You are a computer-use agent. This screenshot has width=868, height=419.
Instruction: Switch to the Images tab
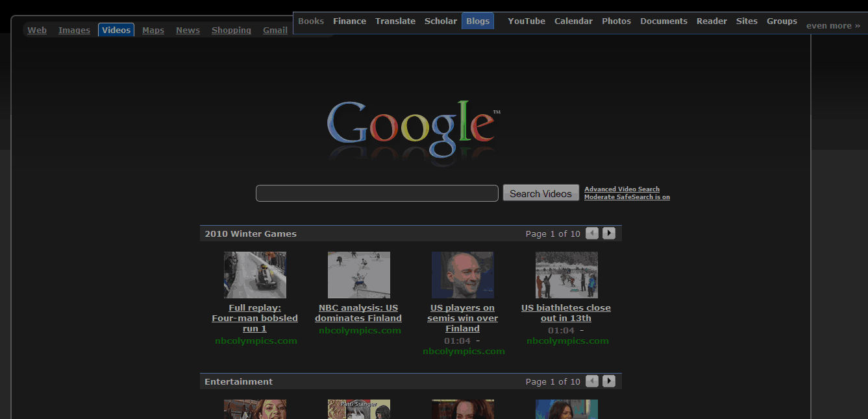click(x=74, y=30)
